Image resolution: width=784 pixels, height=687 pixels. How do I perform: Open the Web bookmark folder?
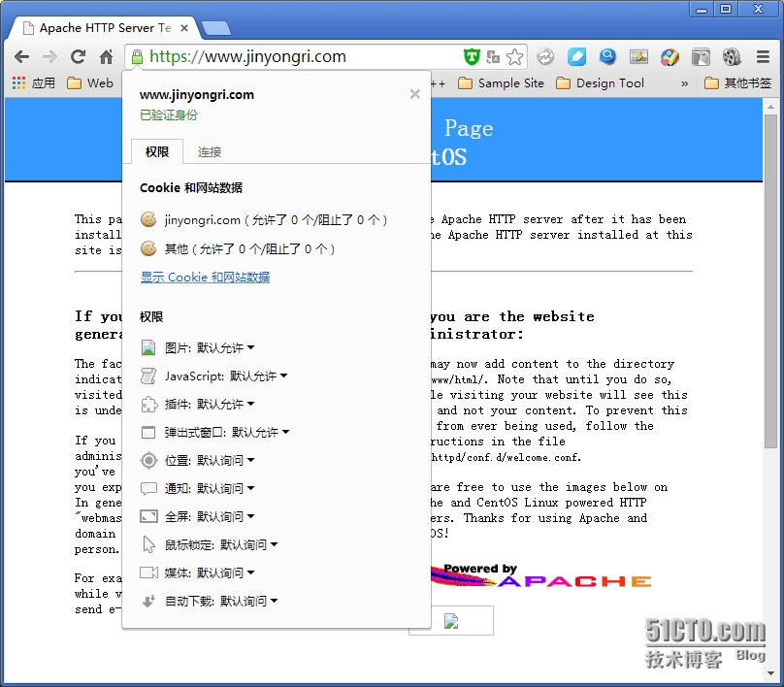[90, 83]
